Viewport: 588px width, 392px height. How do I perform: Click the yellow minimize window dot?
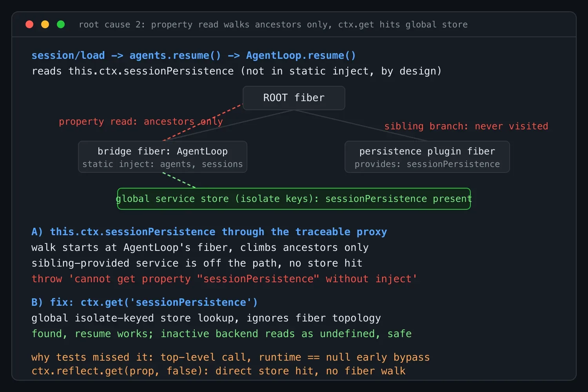(45, 24)
